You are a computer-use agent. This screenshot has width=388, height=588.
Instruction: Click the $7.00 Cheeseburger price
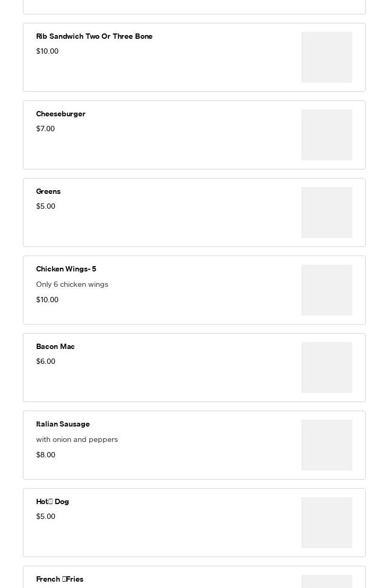pyautogui.click(x=45, y=129)
